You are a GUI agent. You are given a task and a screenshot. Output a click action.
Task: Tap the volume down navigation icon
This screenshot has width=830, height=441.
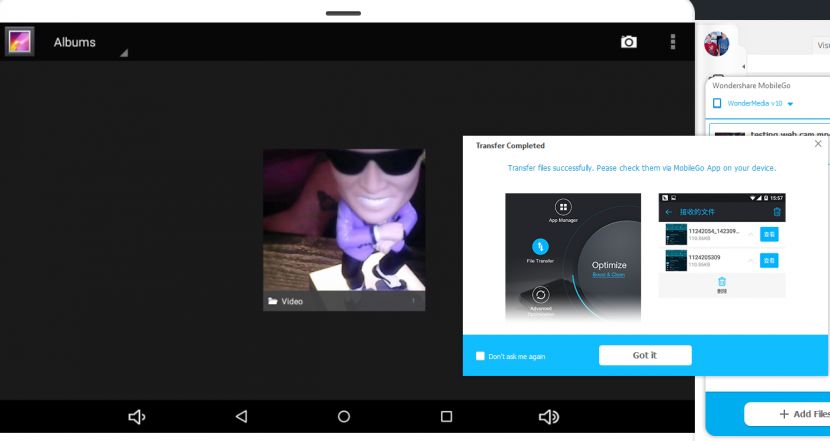[137, 417]
